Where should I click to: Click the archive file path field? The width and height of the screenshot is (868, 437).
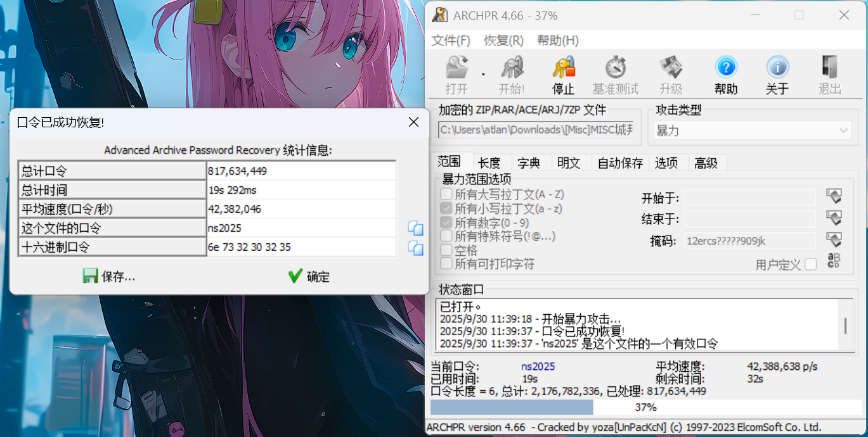[536, 130]
